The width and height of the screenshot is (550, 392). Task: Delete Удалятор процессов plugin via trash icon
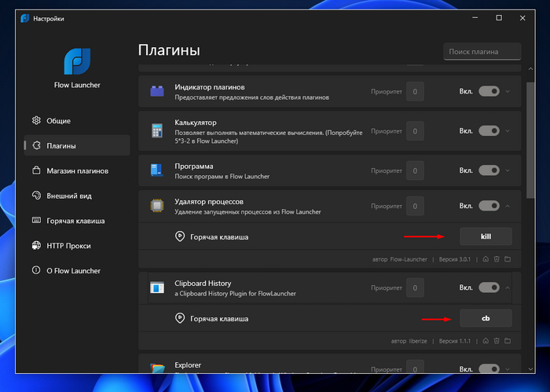click(x=497, y=258)
